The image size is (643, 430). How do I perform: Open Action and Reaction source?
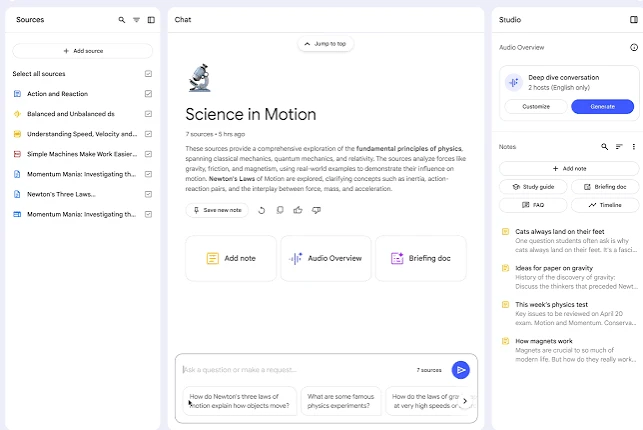[x=57, y=94]
